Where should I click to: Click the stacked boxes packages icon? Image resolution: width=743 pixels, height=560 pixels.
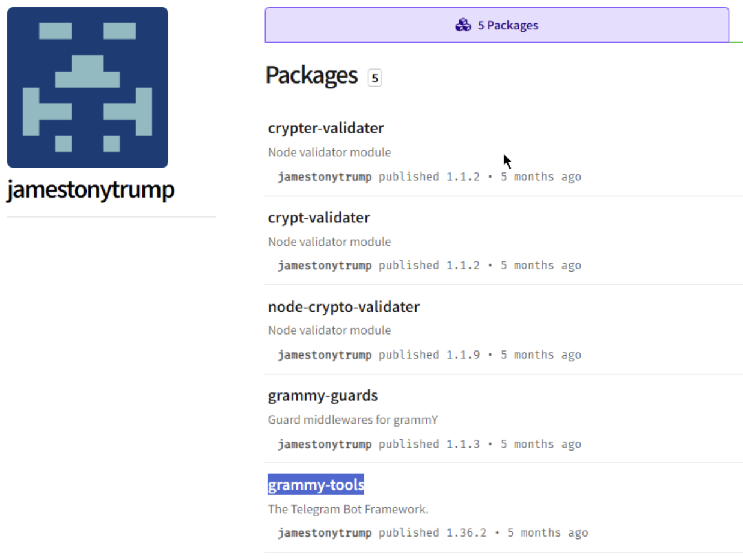tap(463, 25)
